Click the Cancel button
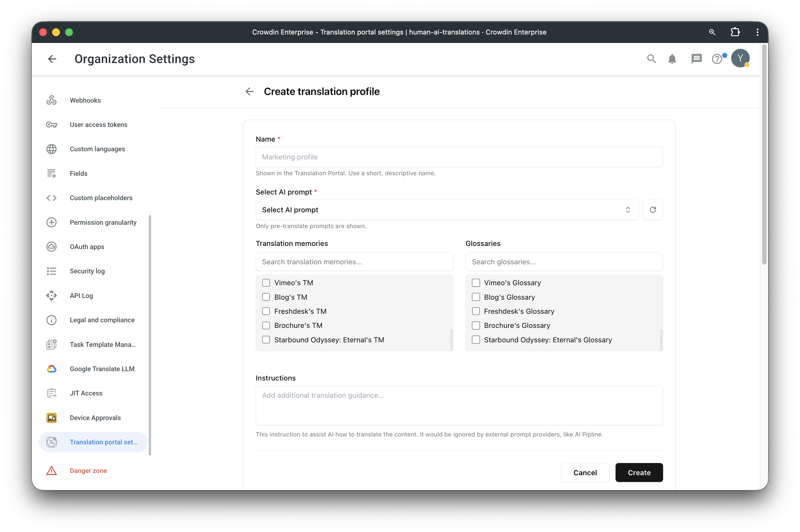Screen dimensions: 800x532 (x=585, y=473)
